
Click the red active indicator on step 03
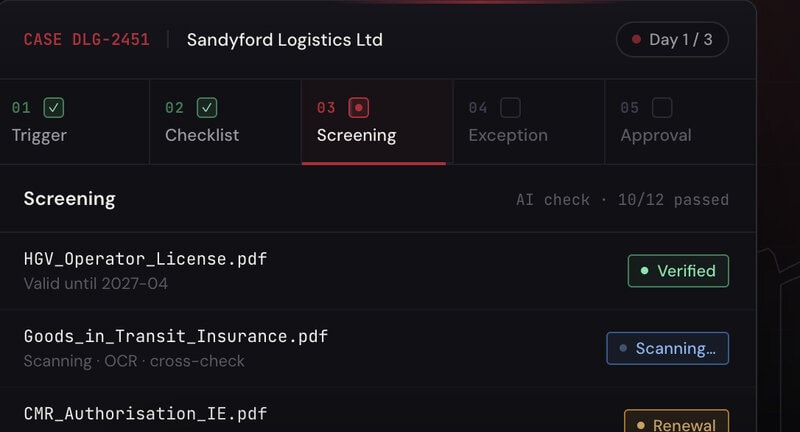[359, 108]
